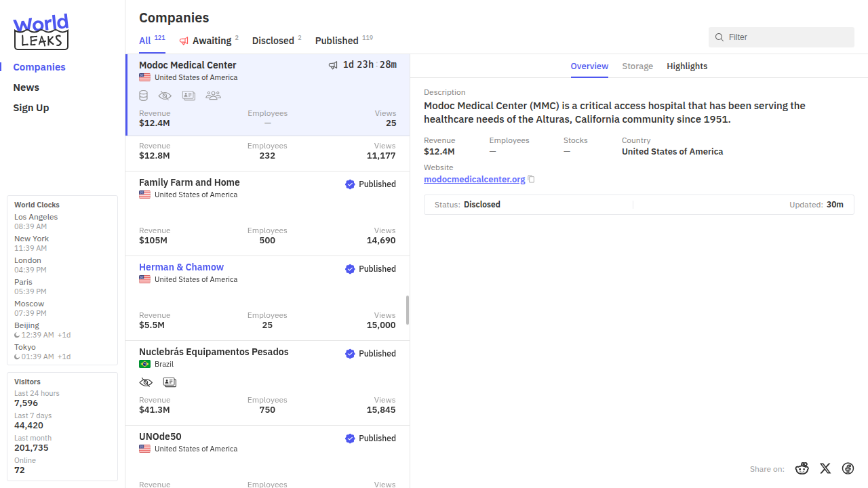Image resolution: width=868 pixels, height=488 pixels.
Task: Share on Facebook
Action: [x=848, y=468]
